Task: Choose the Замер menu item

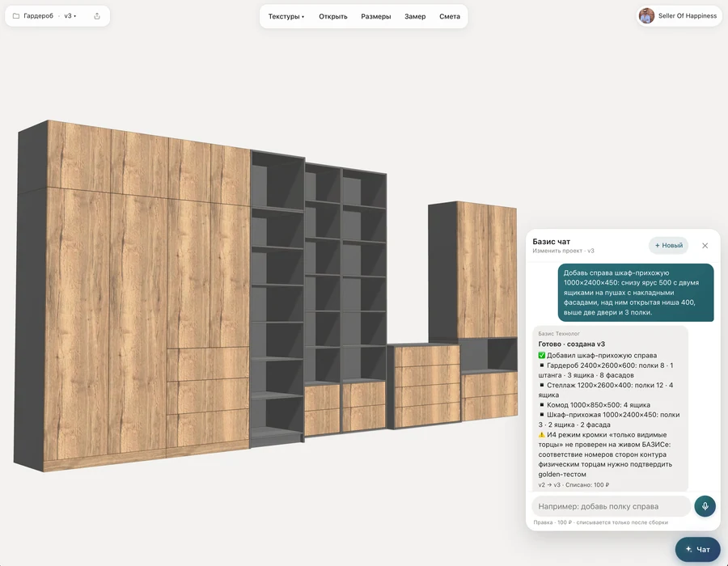Action: coord(415,16)
